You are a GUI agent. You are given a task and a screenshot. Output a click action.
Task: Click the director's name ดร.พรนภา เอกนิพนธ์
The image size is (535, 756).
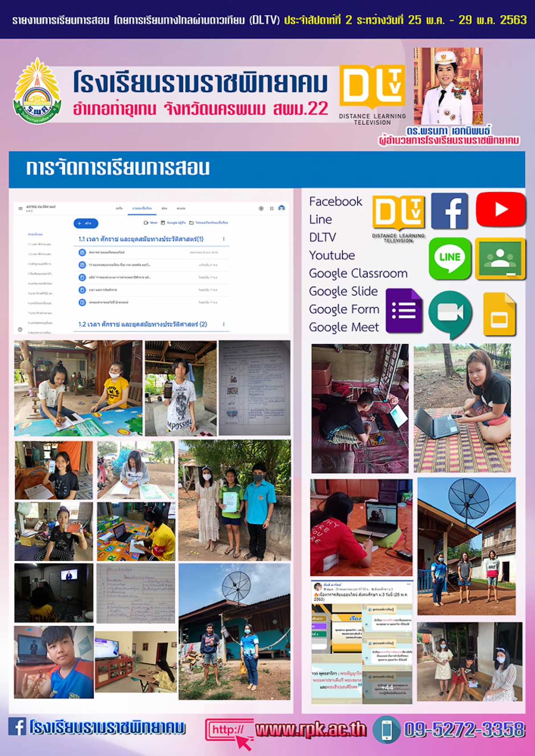click(x=448, y=131)
